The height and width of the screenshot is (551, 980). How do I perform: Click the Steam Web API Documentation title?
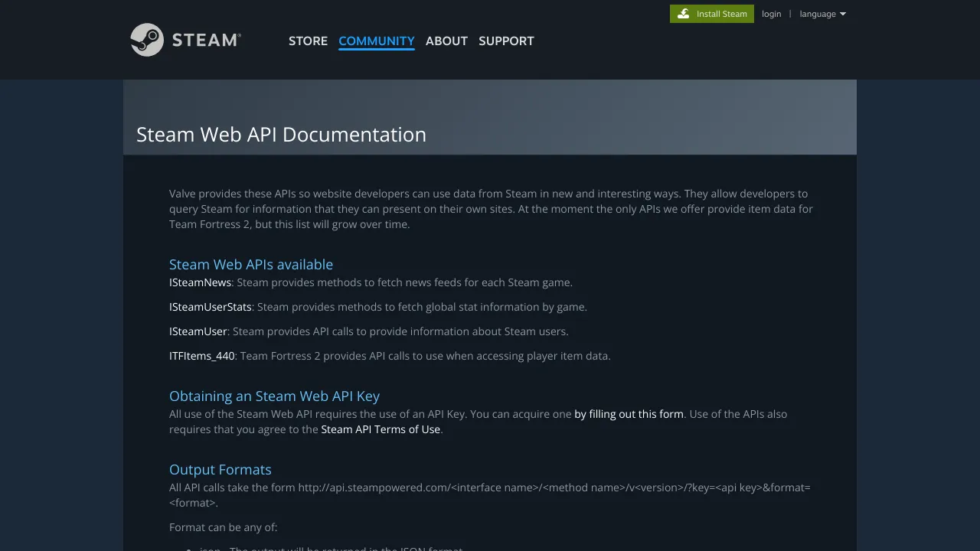tap(281, 134)
